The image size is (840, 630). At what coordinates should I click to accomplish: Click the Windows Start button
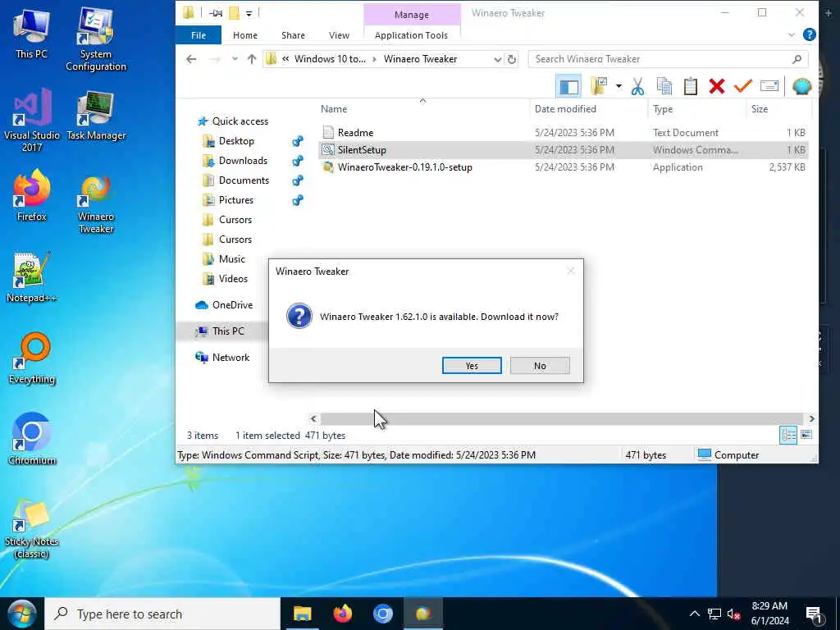click(21, 614)
